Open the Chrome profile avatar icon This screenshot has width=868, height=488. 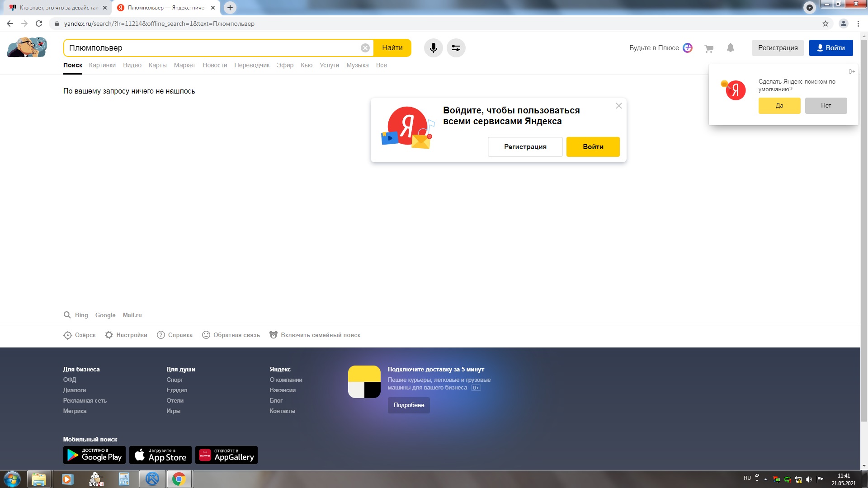(x=843, y=23)
